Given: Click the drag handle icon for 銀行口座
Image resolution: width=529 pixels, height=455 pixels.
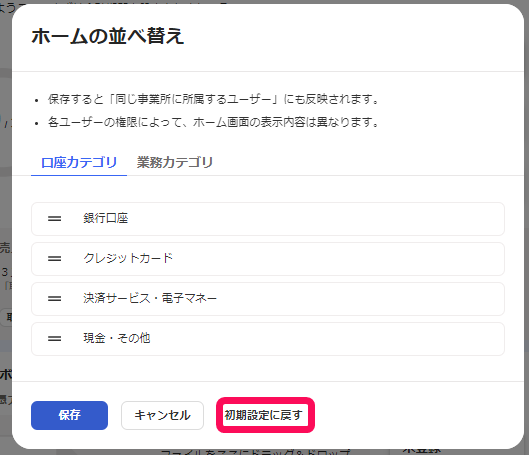Looking at the screenshot, I should click(54, 219).
